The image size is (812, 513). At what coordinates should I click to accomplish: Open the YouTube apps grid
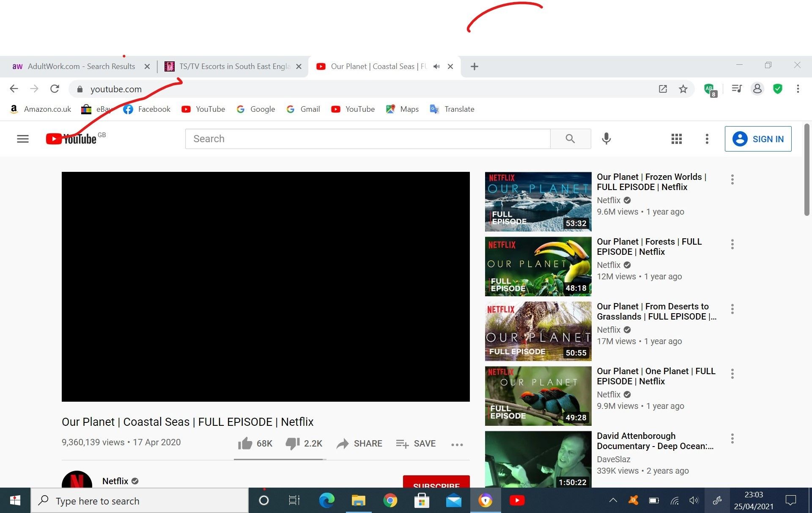click(x=676, y=139)
